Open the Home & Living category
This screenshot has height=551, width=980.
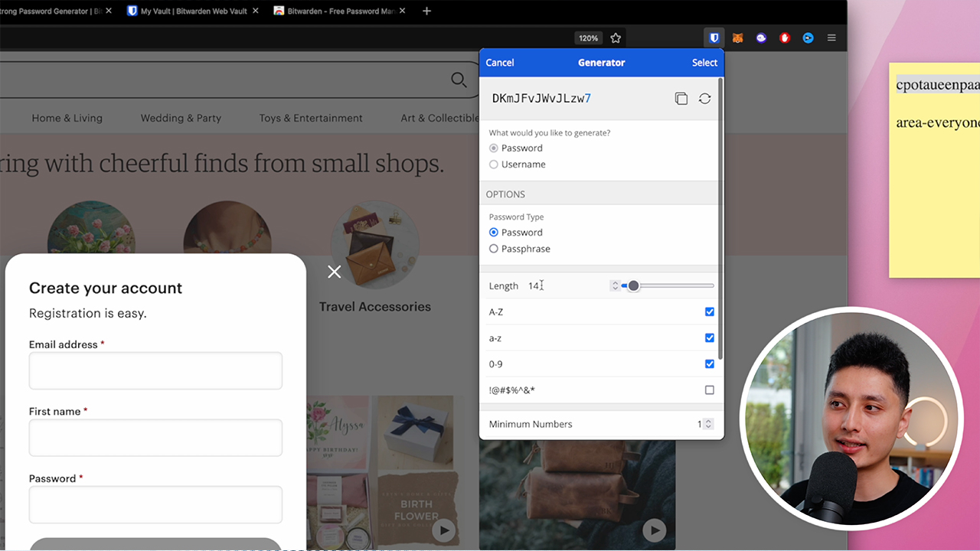[67, 118]
